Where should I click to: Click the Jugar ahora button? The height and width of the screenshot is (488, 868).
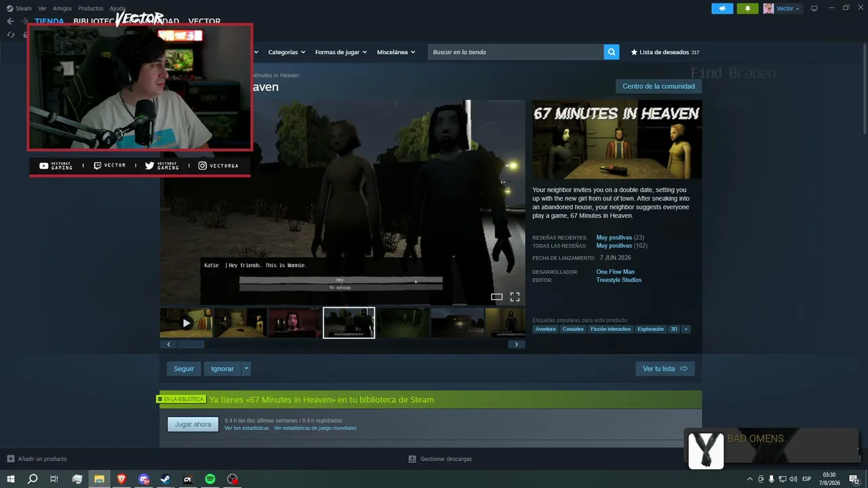(x=193, y=424)
